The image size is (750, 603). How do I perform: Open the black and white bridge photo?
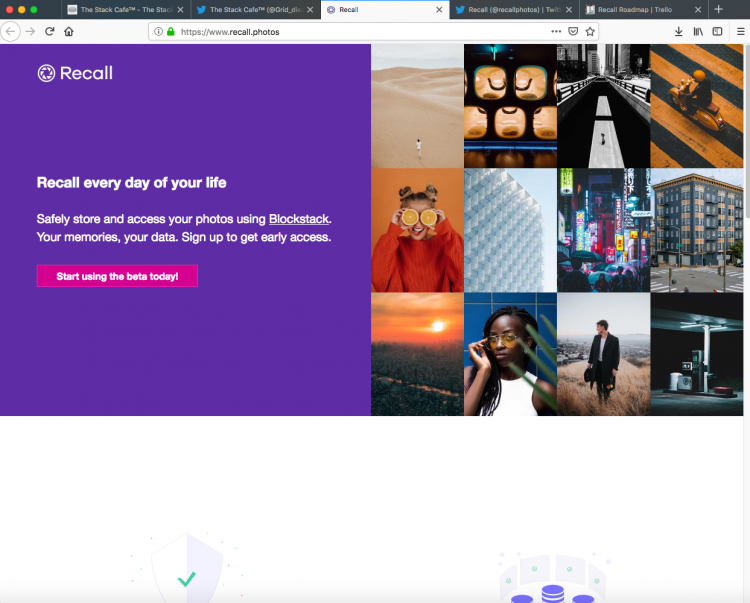point(604,106)
